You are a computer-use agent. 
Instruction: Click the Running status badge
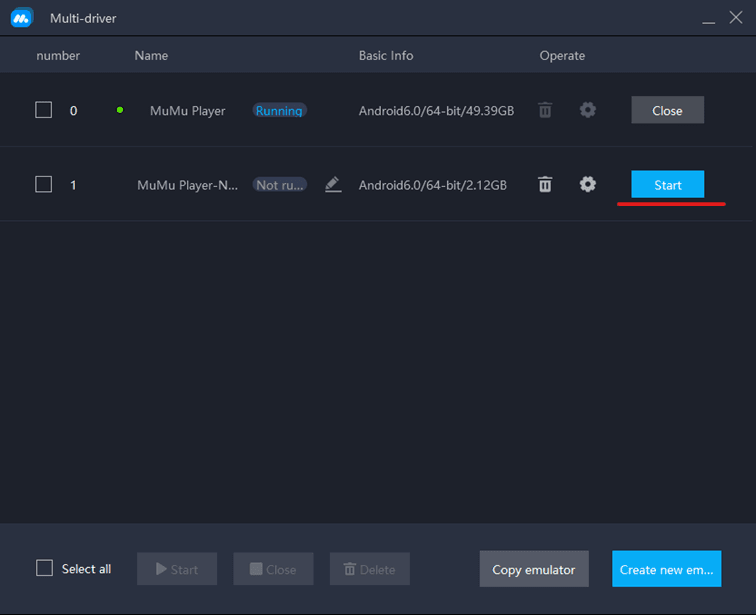tap(279, 110)
